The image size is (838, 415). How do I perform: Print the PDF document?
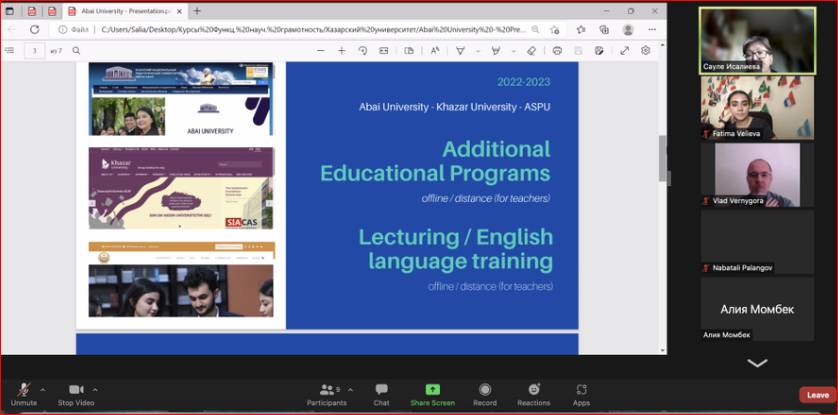[x=557, y=51]
